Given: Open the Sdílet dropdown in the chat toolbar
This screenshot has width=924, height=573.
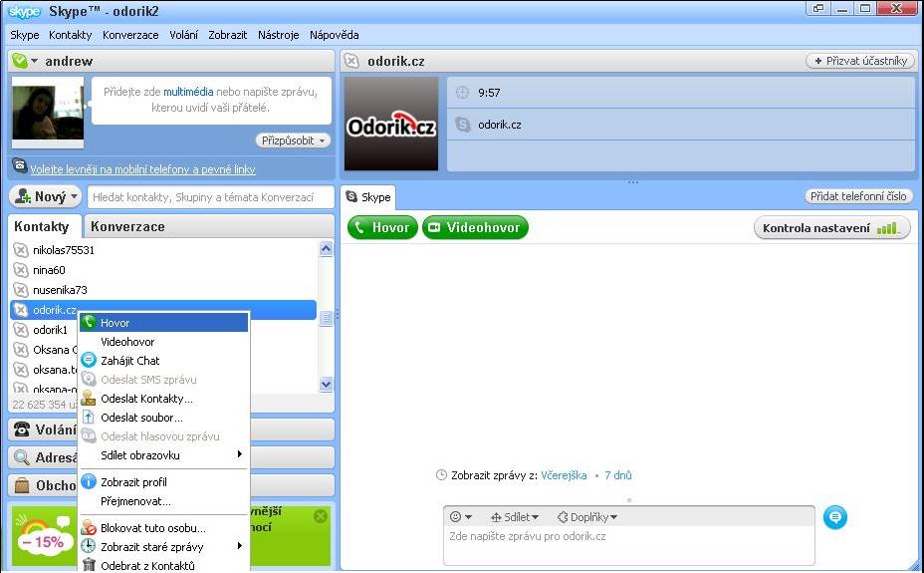Looking at the screenshot, I should click(515, 517).
